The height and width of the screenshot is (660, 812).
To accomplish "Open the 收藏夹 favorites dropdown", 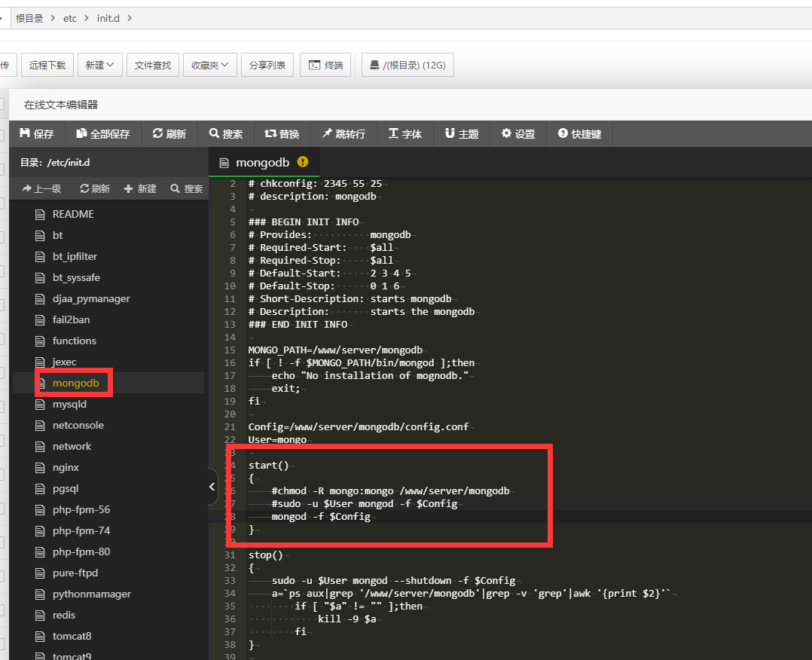I will point(209,66).
